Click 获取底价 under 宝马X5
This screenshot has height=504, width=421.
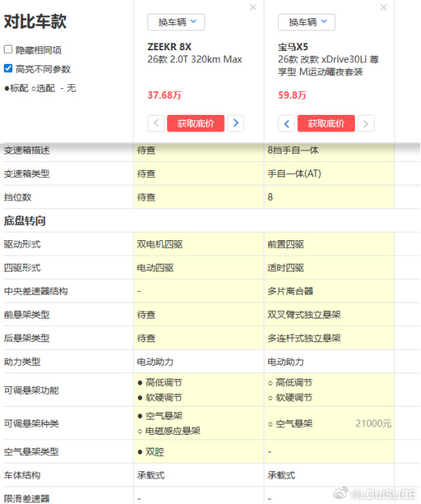(x=326, y=123)
